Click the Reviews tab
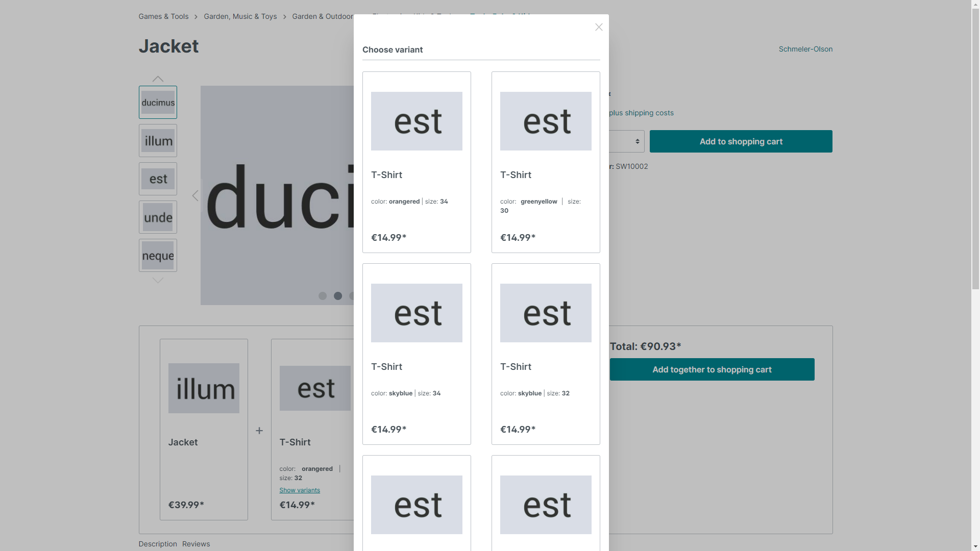 (196, 543)
